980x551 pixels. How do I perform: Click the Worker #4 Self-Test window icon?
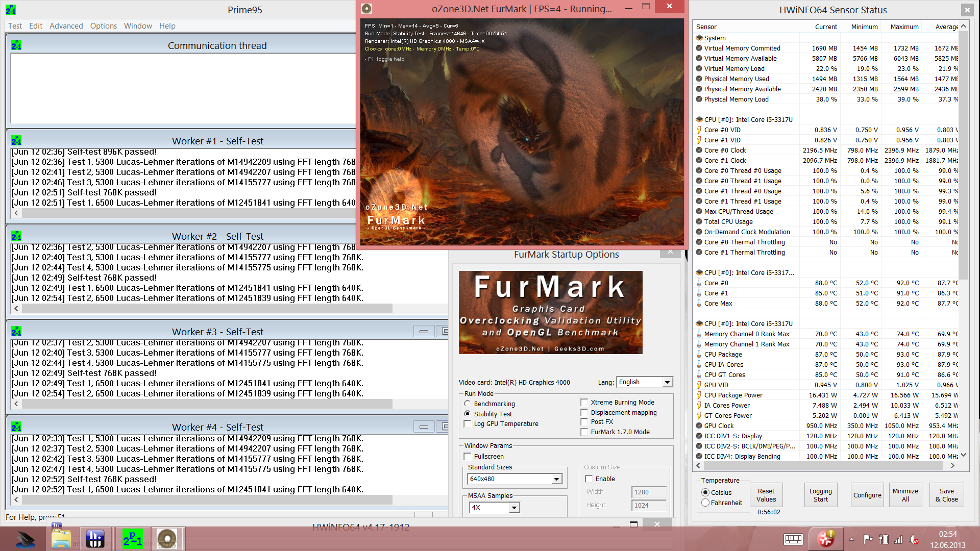click(x=16, y=427)
